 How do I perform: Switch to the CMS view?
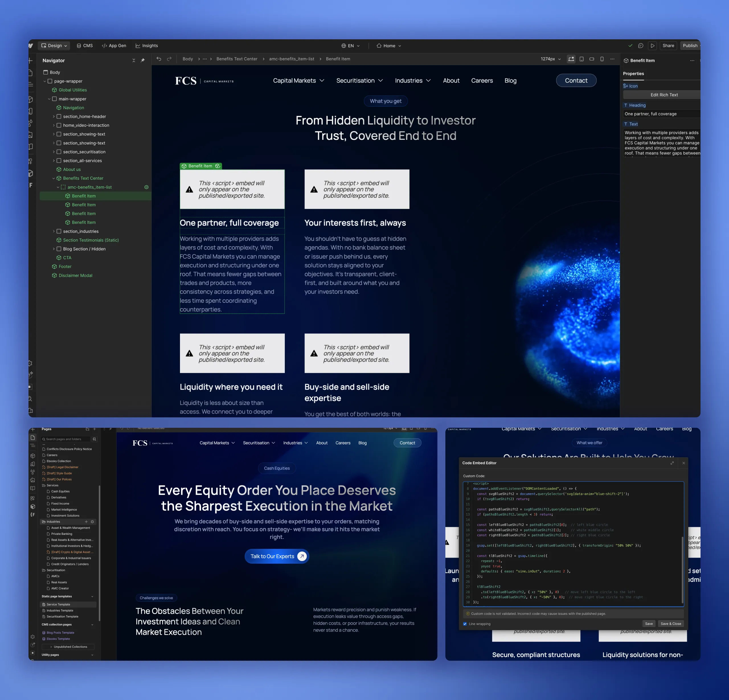(x=85, y=45)
